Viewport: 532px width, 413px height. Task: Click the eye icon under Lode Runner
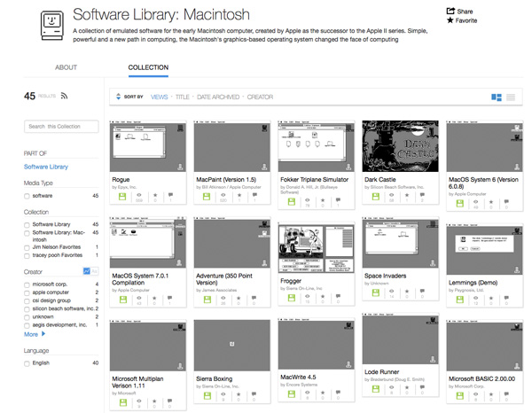click(392, 387)
